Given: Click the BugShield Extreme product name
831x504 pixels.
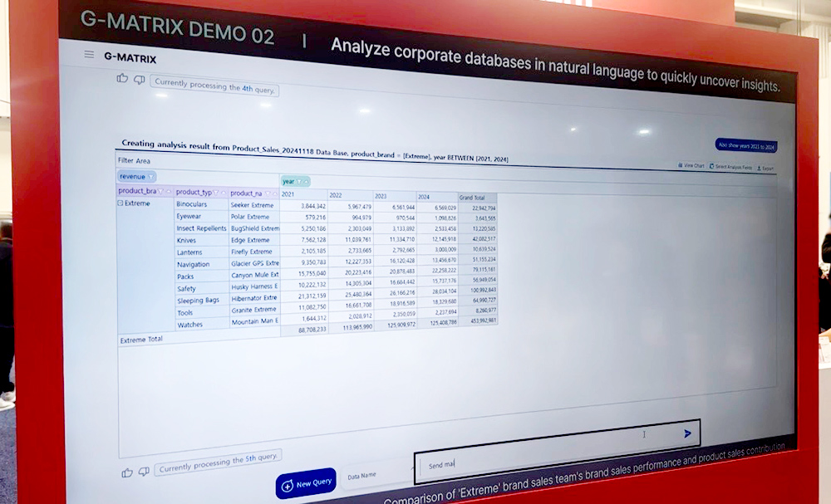Looking at the screenshot, I should pyautogui.click(x=254, y=228).
